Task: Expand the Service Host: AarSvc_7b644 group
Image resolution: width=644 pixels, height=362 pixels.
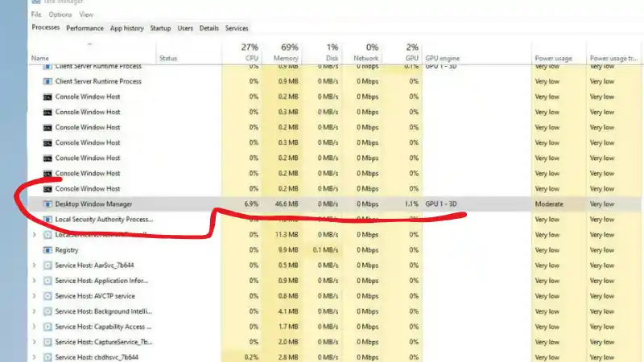Action: click(x=35, y=265)
